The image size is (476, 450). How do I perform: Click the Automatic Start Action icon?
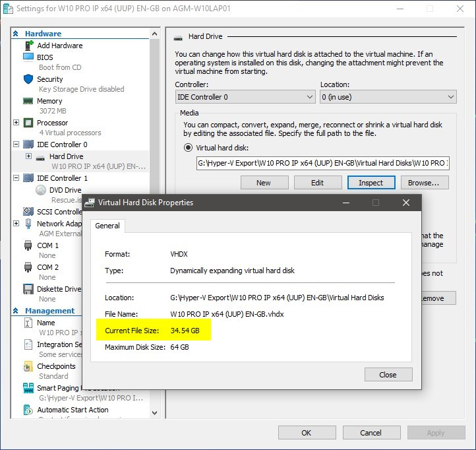coord(28,410)
